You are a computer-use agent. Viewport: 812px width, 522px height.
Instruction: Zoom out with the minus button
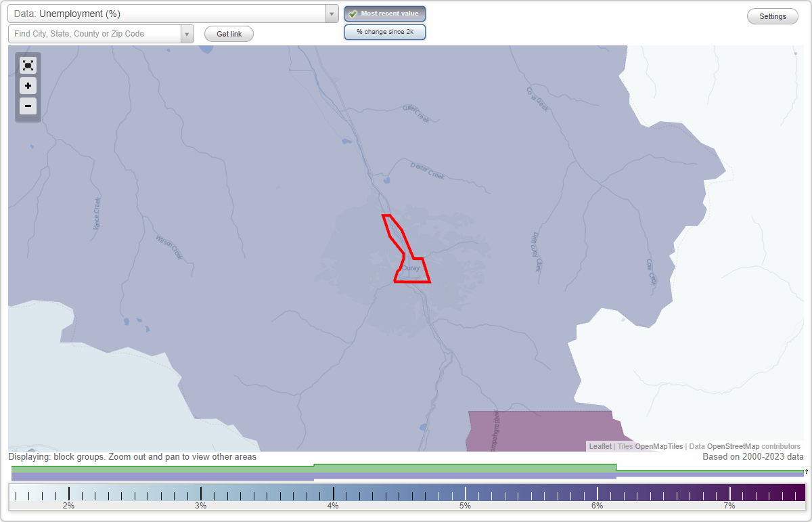coord(28,106)
